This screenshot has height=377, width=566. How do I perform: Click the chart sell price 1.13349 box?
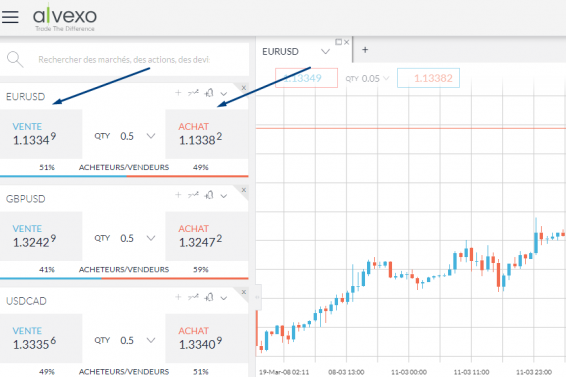pyautogui.click(x=306, y=78)
